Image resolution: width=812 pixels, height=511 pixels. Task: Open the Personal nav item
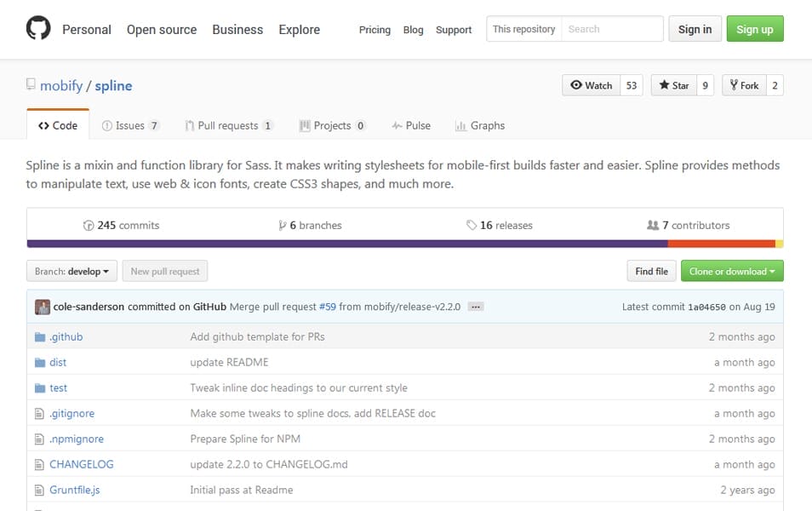[87, 30]
